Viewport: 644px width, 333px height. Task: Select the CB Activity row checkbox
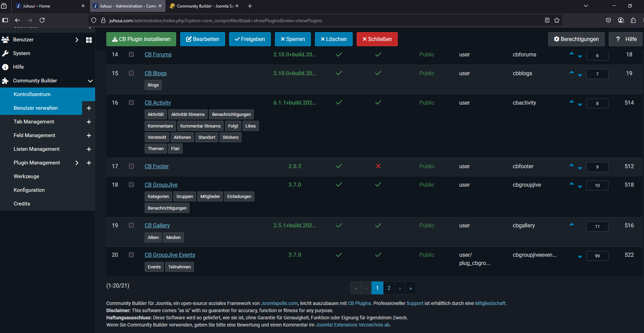pyautogui.click(x=131, y=103)
